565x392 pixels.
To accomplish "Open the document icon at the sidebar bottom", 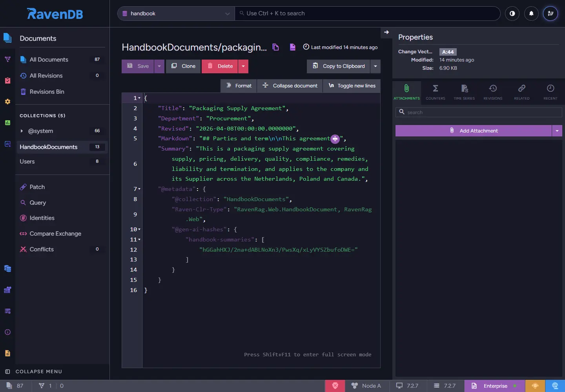I will point(7,353).
